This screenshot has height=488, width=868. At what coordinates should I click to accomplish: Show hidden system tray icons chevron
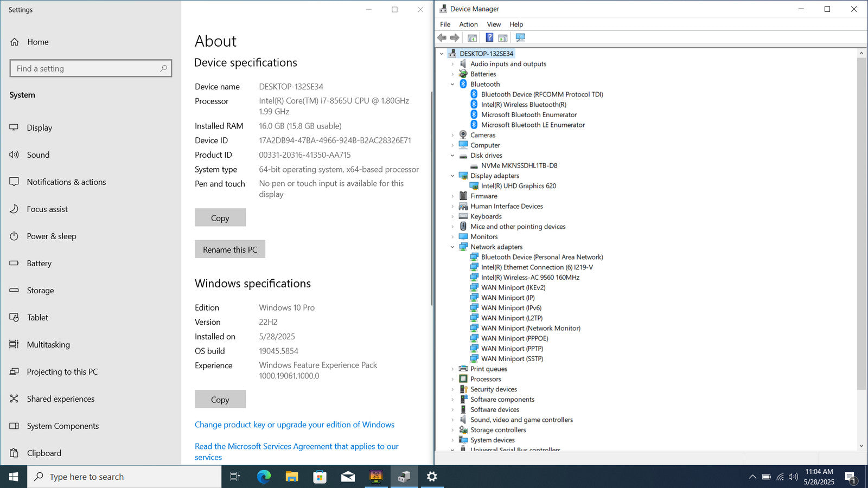coord(752,477)
